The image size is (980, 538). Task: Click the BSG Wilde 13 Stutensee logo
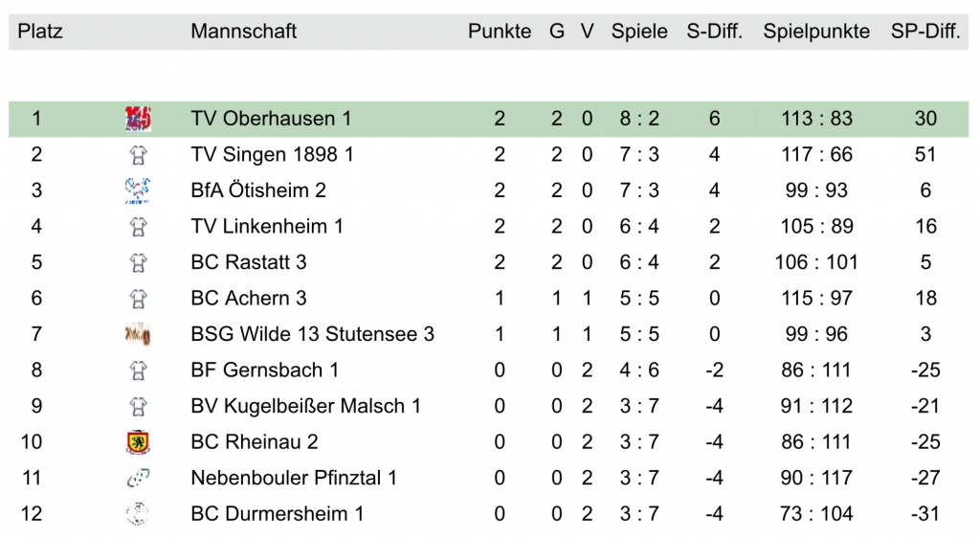138,334
